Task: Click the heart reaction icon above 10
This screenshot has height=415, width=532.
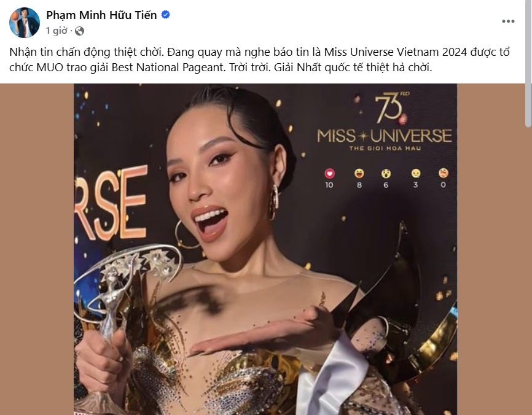Action: tap(329, 174)
